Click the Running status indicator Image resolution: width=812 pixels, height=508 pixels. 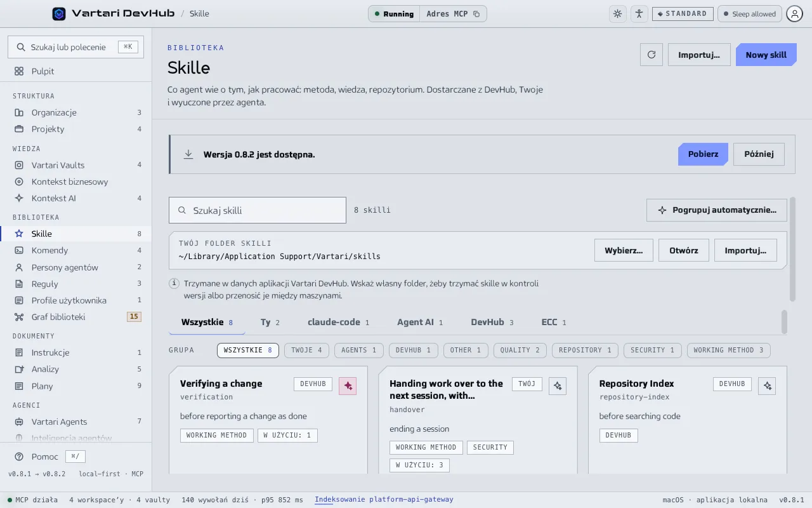click(x=394, y=14)
